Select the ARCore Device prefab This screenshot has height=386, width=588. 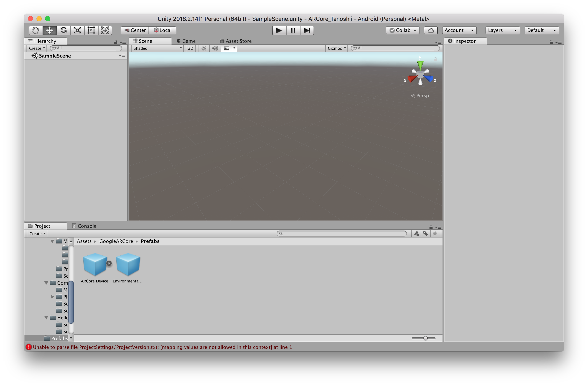point(95,265)
